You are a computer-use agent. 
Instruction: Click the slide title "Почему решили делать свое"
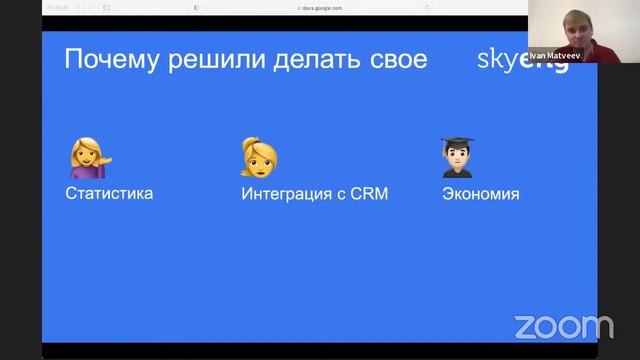(x=246, y=60)
